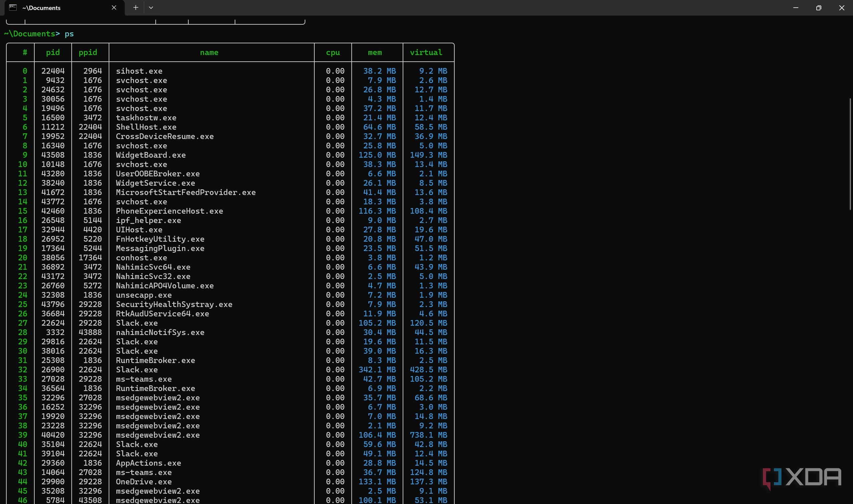Click OneDrive.exe process name

(x=144, y=482)
